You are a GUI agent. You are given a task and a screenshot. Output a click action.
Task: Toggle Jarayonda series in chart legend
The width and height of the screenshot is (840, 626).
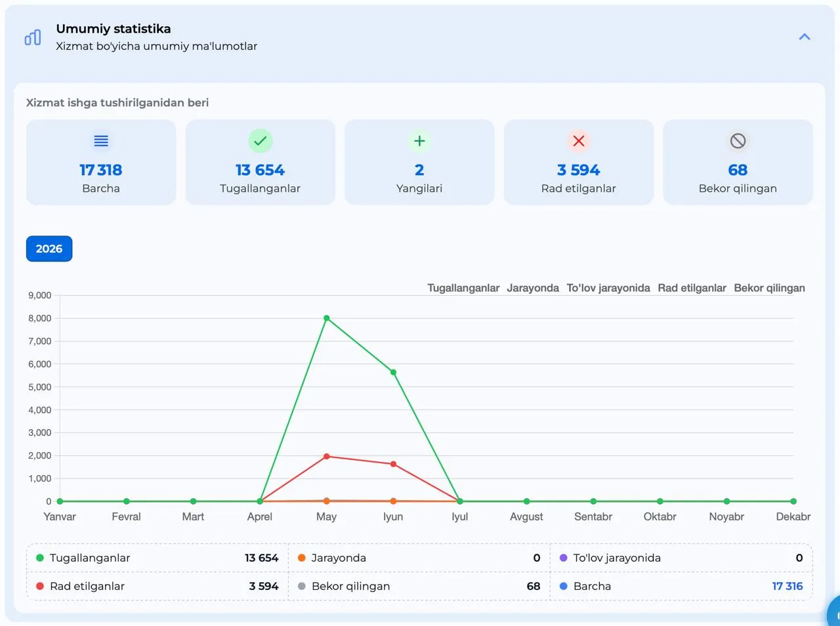coord(533,288)
